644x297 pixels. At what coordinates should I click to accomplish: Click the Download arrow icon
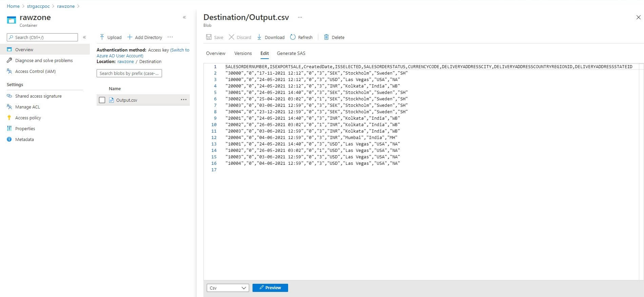click(259, 37)
